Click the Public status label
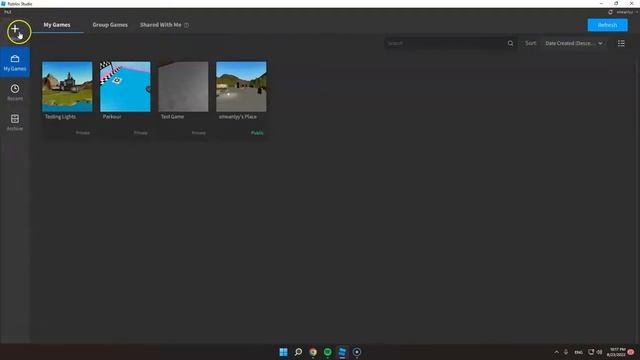Image resolution: width=640 pixels, height=360 pixels. [257, 133]
